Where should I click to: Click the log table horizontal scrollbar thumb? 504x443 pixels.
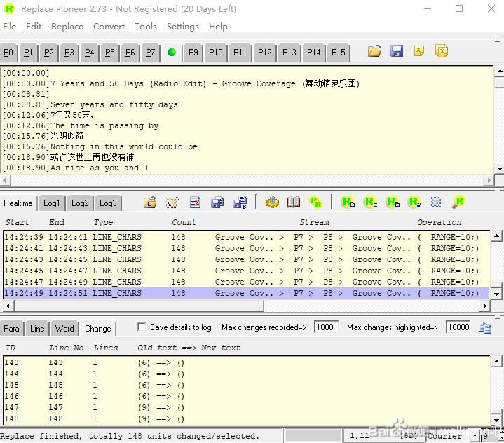(x=139, y=306)
